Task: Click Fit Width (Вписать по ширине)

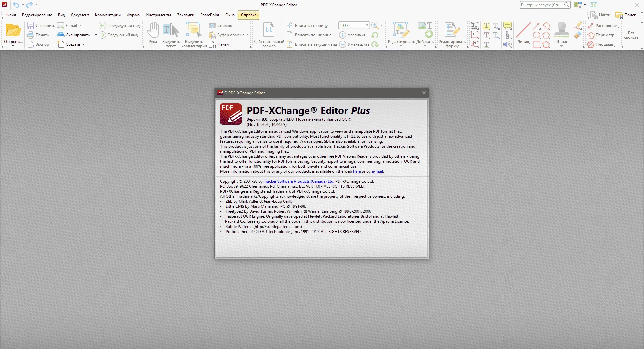Action: coord(309,35)
